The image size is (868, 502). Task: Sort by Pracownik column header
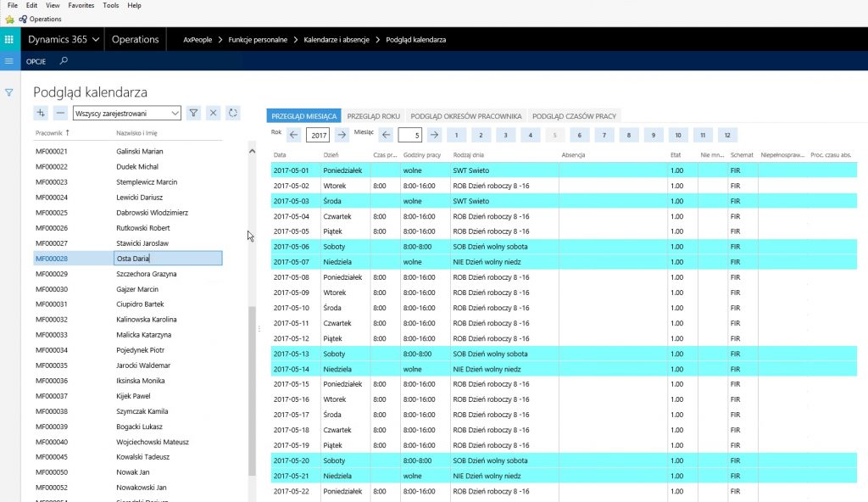[x=52, y=133]
